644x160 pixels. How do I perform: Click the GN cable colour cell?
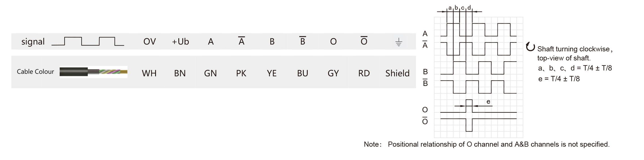[x=210, y=73]
